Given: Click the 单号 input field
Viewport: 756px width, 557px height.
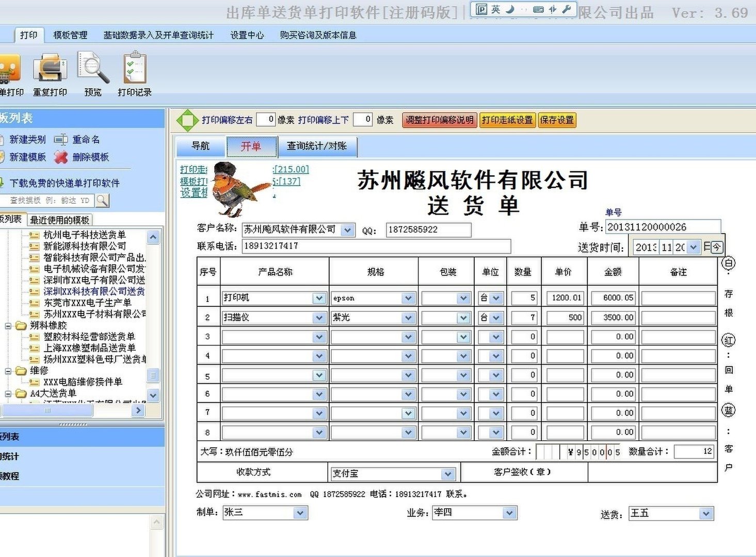Looking at the screenshot, I should coord(663,227).
